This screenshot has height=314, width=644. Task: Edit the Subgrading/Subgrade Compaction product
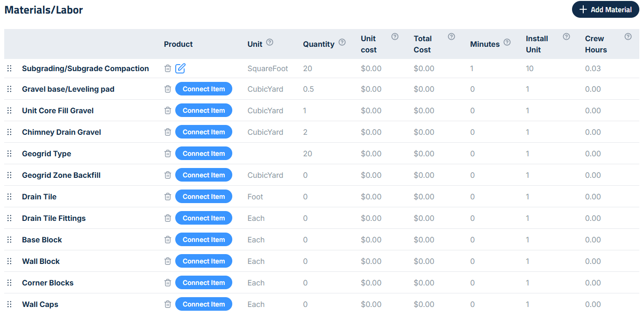coord(180,69)
